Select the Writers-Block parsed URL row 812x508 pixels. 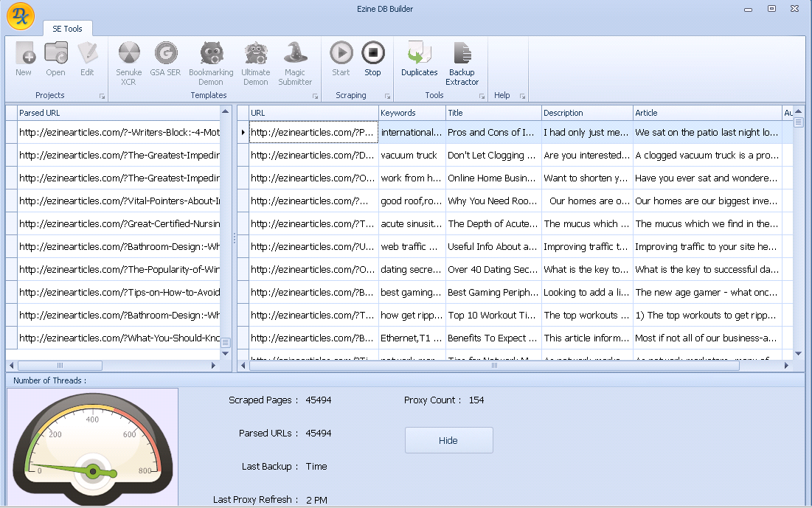(119, 133)
